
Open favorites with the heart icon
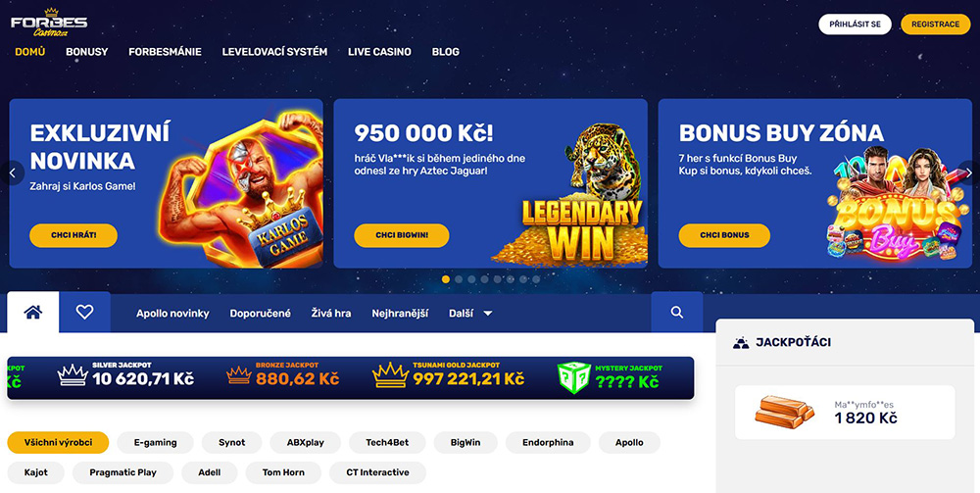click(85, 312)
